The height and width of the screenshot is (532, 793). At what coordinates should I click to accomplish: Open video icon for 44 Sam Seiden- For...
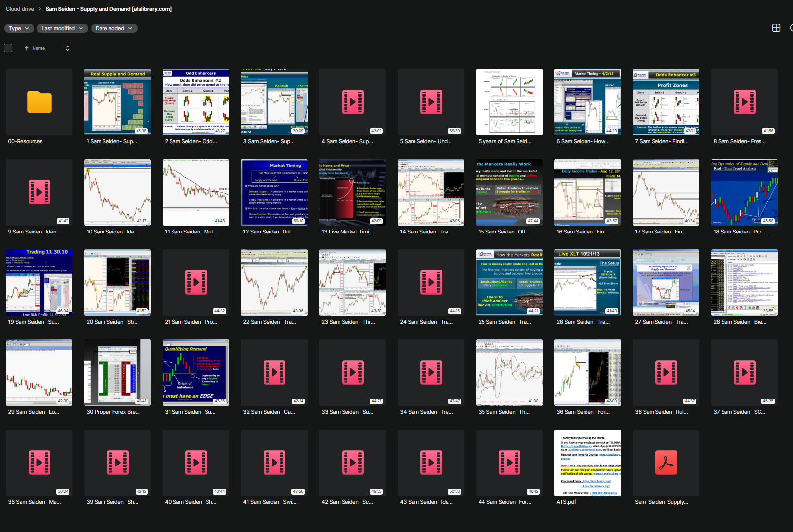tap(510, 463)
